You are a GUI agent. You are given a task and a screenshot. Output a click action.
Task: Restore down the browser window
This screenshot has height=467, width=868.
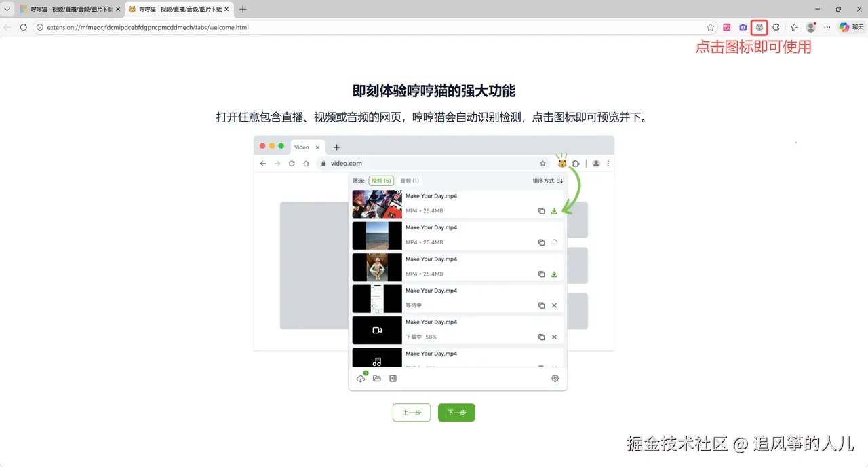point(838,9)
